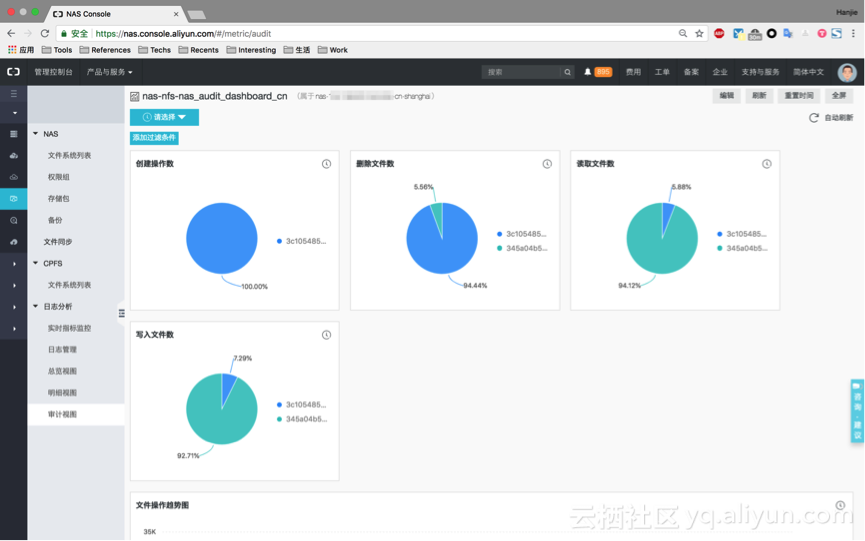The height and width of the screenshot is (541, 865).
Task: Click the 自动刷新 refresh icon
Action: coord(814,117)
